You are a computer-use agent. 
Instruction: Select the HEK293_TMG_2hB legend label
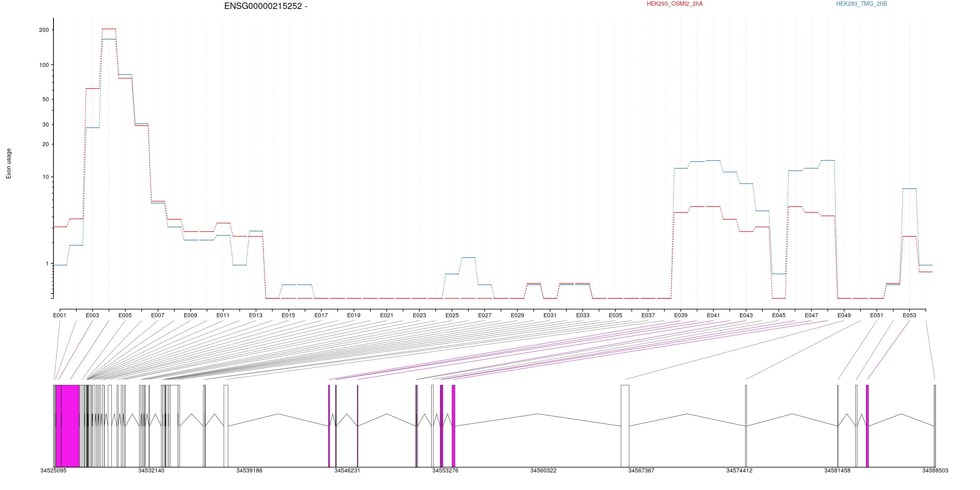point(862,4)
